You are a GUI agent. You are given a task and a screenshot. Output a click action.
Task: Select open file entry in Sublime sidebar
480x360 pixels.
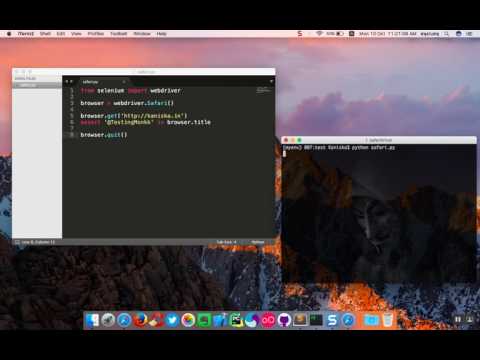click(x=37, y=85)
